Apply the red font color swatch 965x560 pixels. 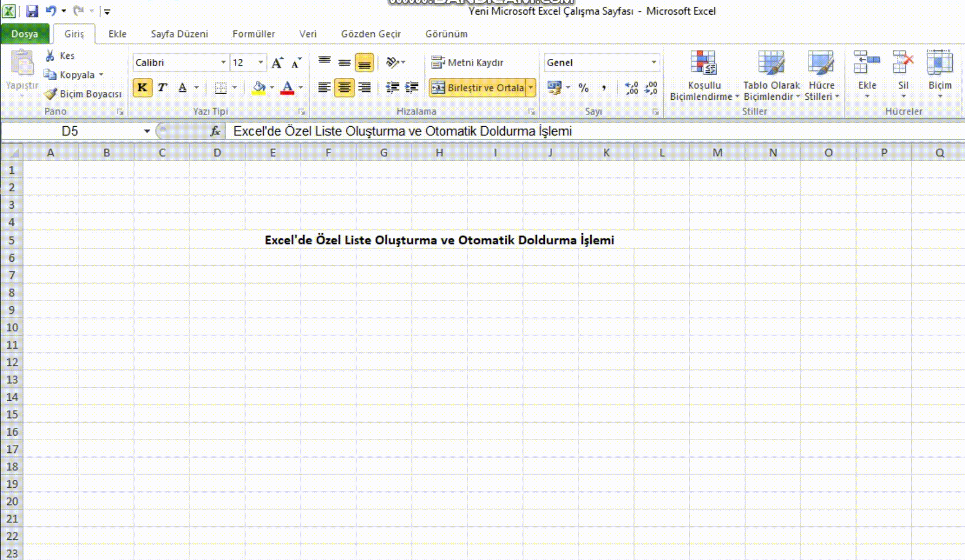point(287,87)
